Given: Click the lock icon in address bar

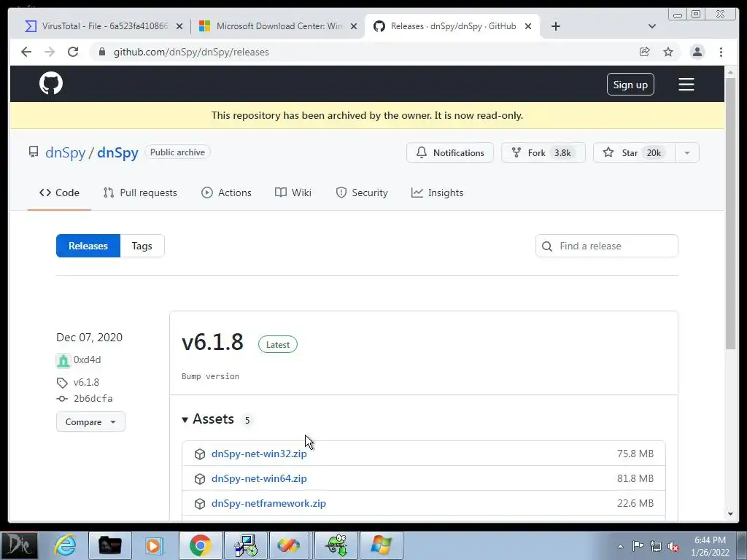Looking at the screenshot, I should tap(101, 52).
